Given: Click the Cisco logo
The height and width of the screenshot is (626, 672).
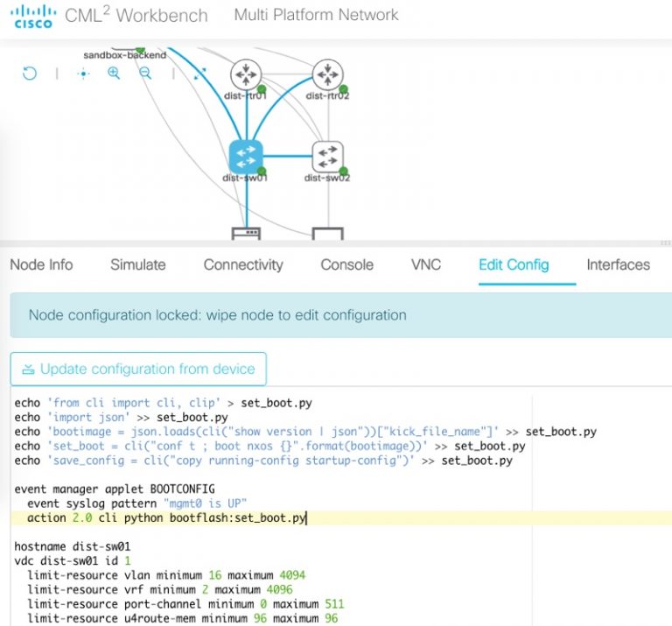Looking at the screenshot, I should (x=34, y=16).
